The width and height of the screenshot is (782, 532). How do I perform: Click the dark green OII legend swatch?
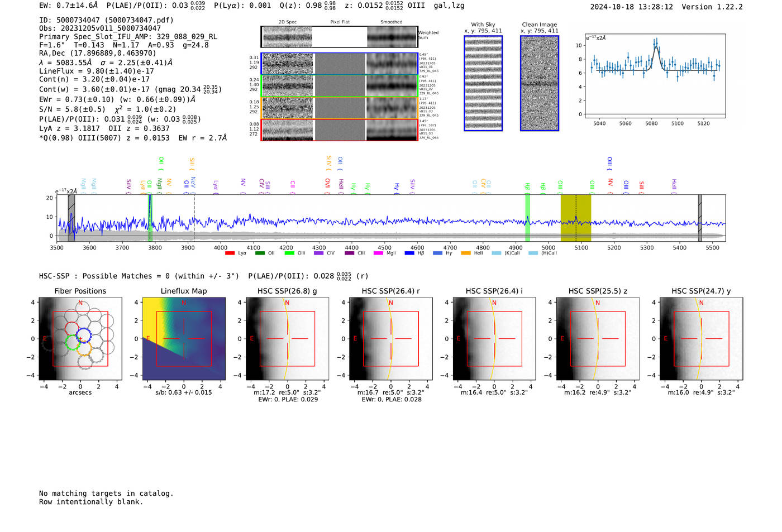click(x=260, y=253)
